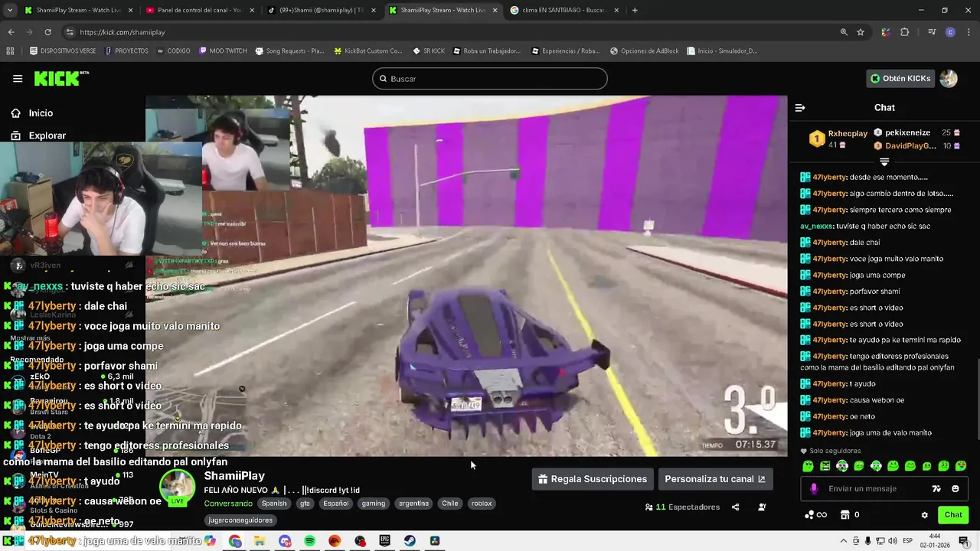The height and width of the screenshot is (551, 980).
Task: Click Mostrar más in sidebar
Action: tap(31, 337)
